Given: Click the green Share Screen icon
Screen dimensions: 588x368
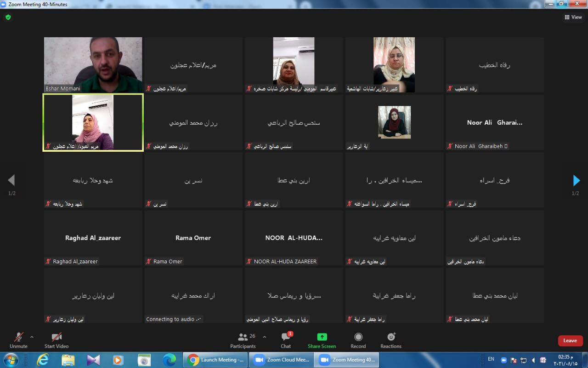Looking at the screenshot, I should 322,337.
